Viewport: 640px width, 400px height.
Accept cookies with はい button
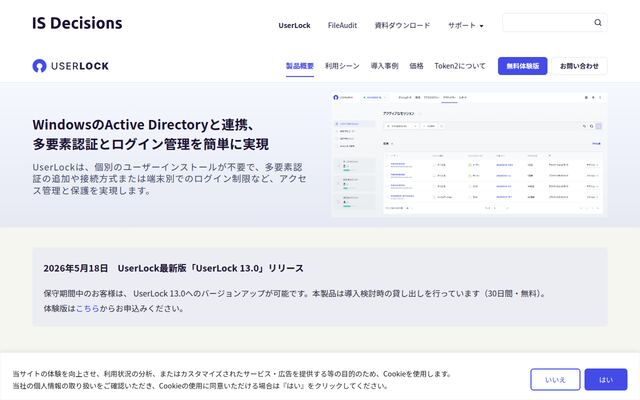click(x=606, y=380)
